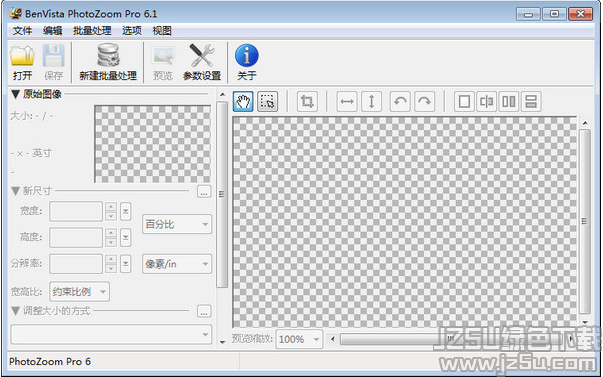Click left panel vertical scrollbar thumb
The height and width of the screenshot is (377, 603).
pos(222,194)
